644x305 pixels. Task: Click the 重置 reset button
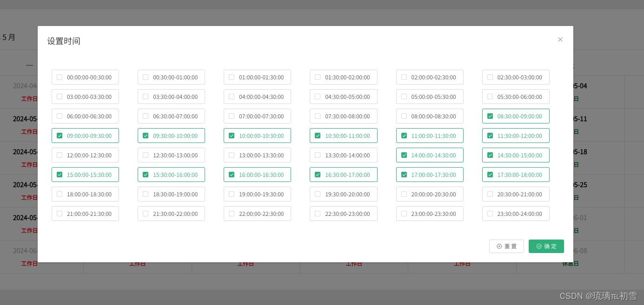[x=506, y=246]
